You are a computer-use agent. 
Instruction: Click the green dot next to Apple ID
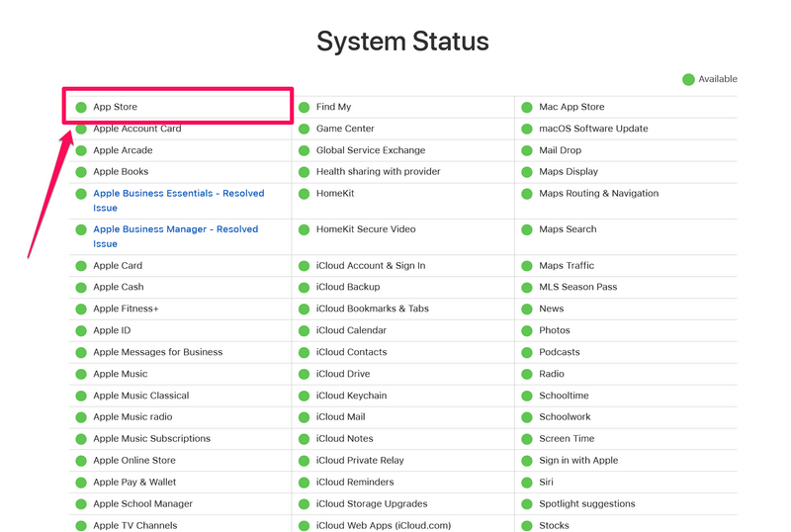click(x=81, y=331)
